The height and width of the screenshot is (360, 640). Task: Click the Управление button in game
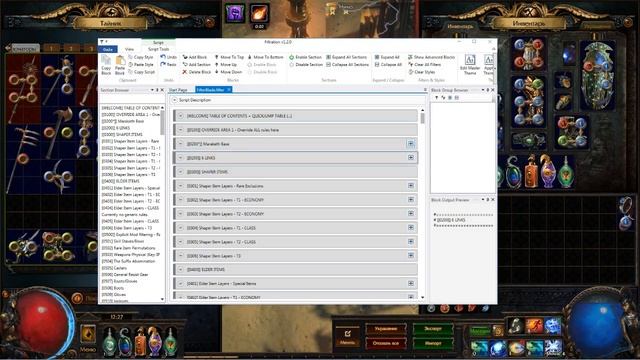386,329
